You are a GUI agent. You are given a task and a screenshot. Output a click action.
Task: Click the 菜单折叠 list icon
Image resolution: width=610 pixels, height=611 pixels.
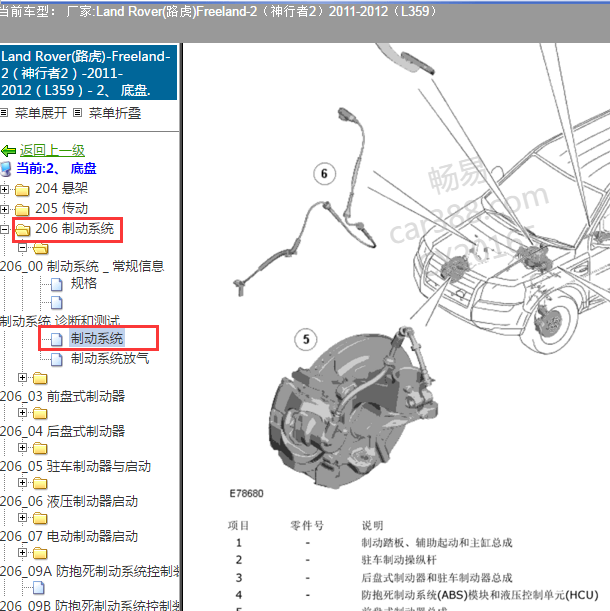78,113
